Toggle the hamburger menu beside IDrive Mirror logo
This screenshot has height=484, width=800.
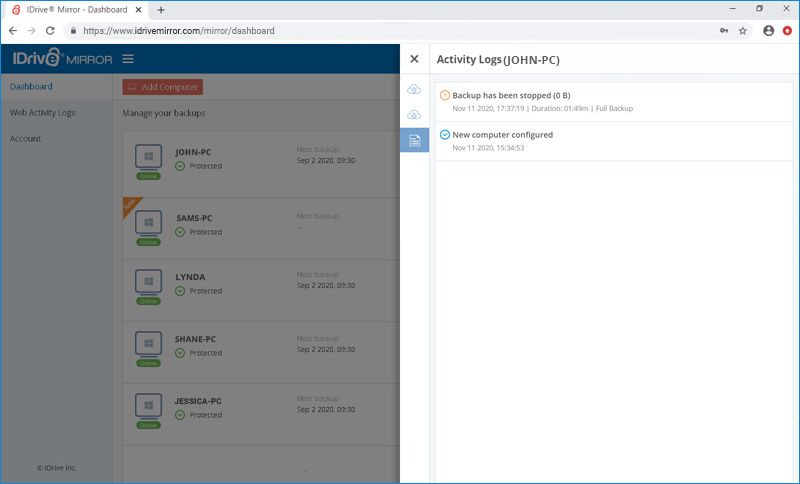[128, 59]
